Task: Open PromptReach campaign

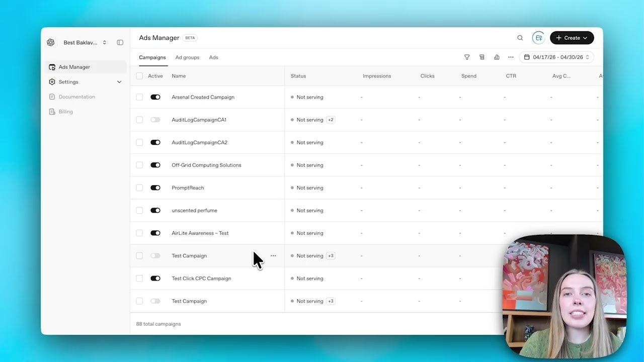Action: 188,188
